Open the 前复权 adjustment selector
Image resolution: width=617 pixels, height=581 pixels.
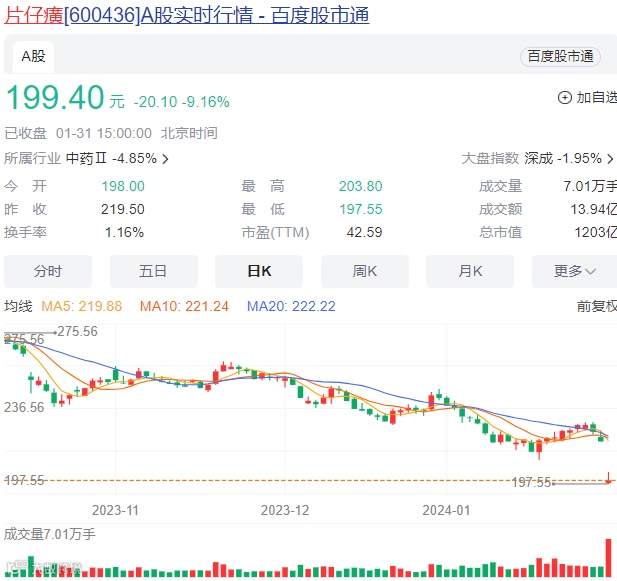pyautogui.click(x=597, y=306)
